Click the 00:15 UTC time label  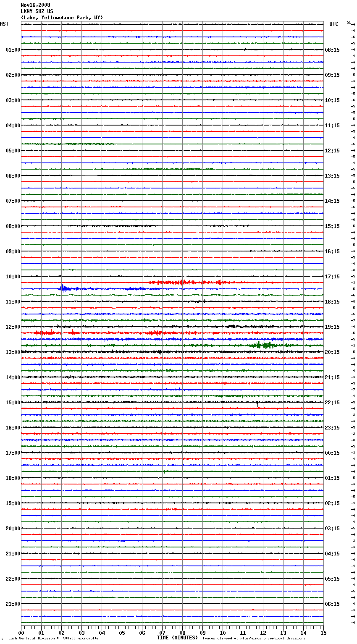coord(332,453)
